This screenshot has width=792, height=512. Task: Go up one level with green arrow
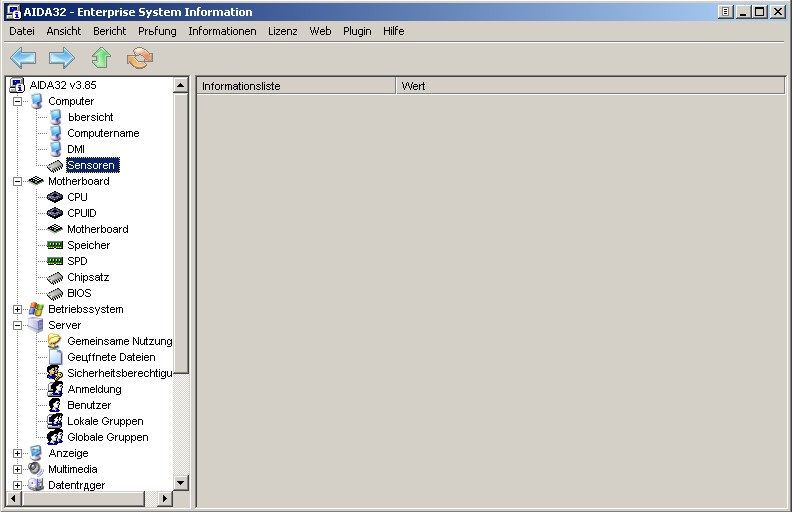click(101, 58)
